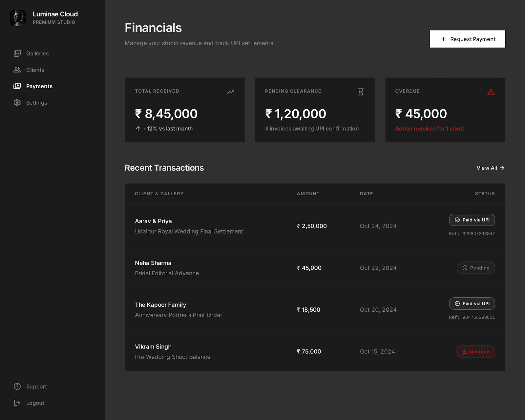The height and width of the screenshot is (420, 525).
Task: Click the up arrow beside +12% vs last month
Action: [138, 129]
